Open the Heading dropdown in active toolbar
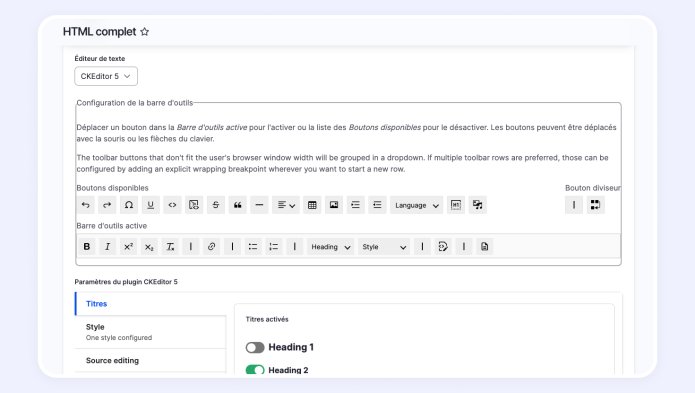The image size is (695, 393). 331,246
